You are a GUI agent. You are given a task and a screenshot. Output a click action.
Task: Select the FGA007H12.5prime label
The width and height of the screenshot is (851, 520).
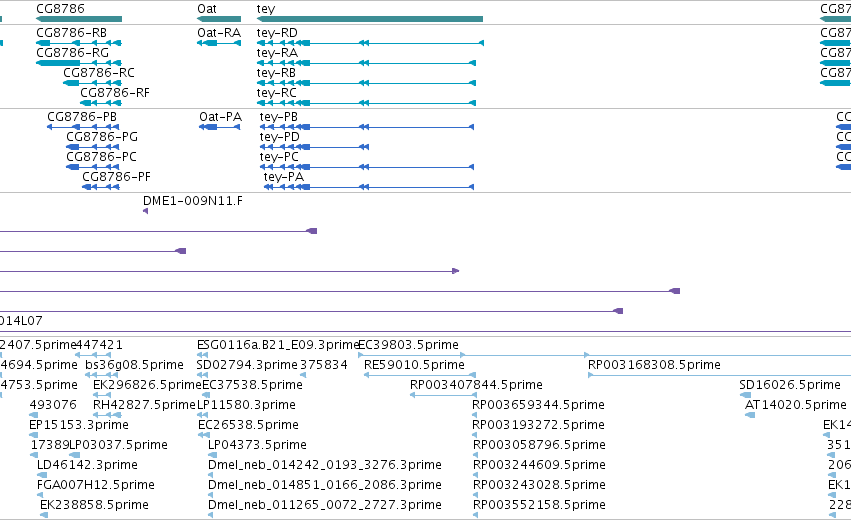96,485
